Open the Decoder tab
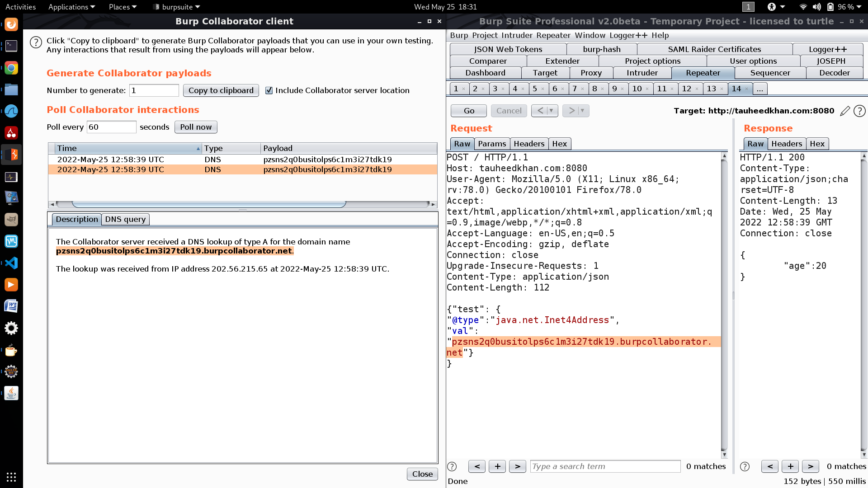 (835, 73)
